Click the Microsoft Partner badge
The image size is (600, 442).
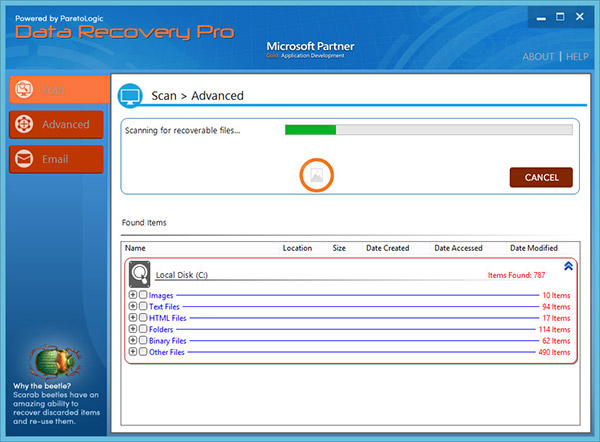coord(312,50)
